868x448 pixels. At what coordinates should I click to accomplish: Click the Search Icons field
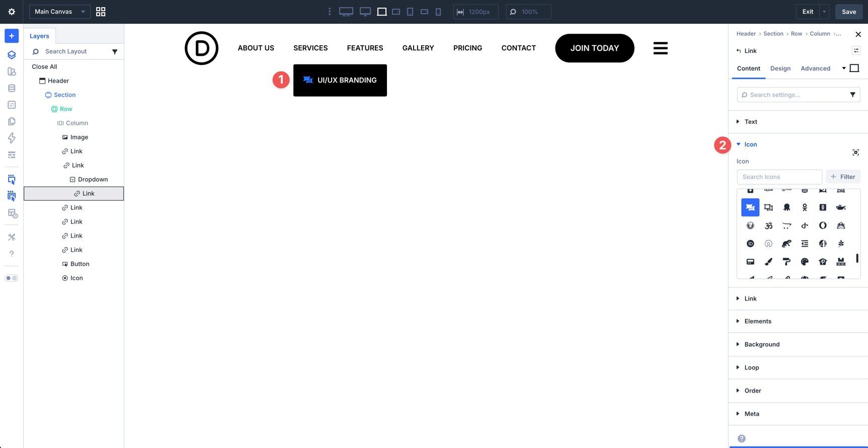coord(779,177)
